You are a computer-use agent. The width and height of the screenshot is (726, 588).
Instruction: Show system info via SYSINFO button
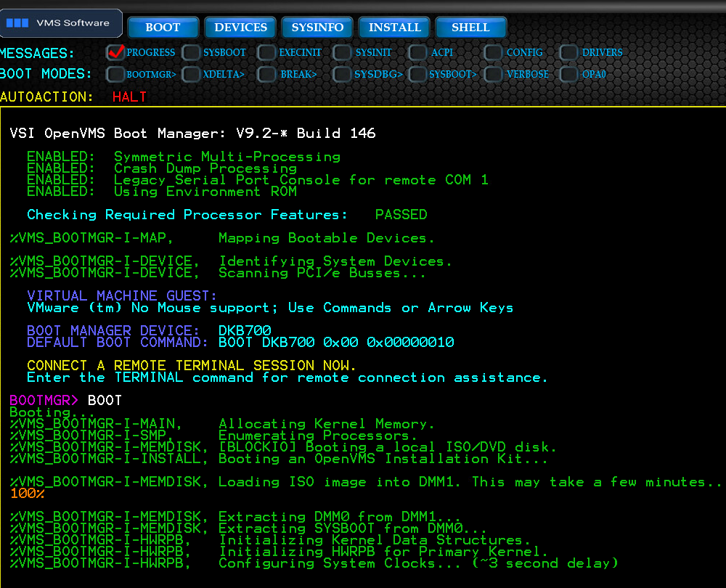317,28
